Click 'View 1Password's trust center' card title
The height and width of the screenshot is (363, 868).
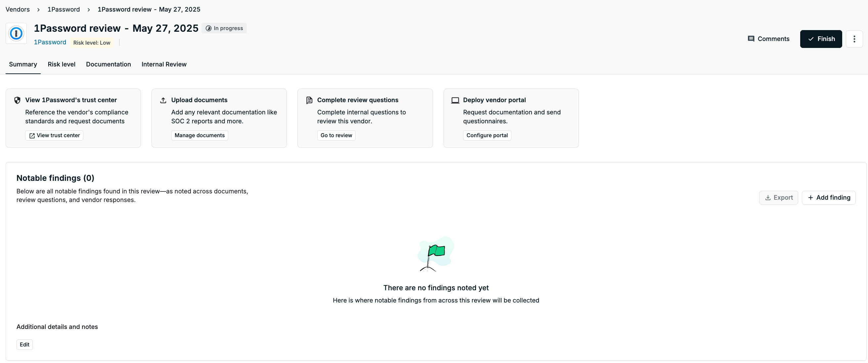71,100
